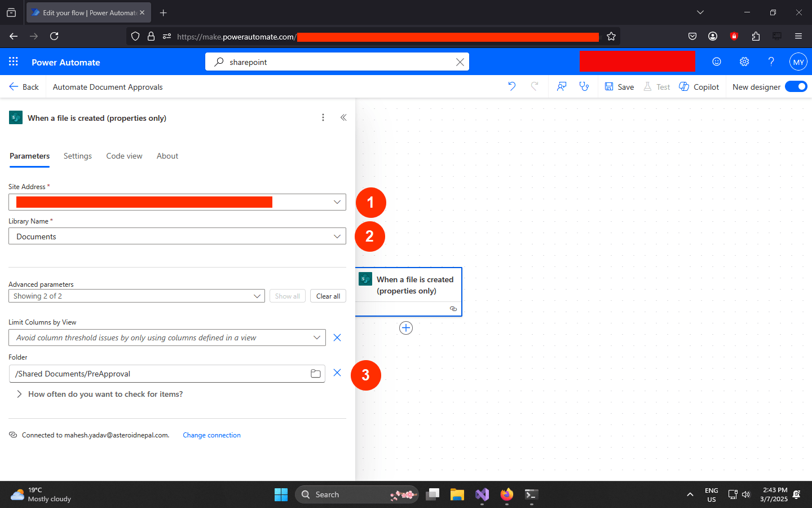
Task: Click the Change connection link
Action: pos(211,435)
